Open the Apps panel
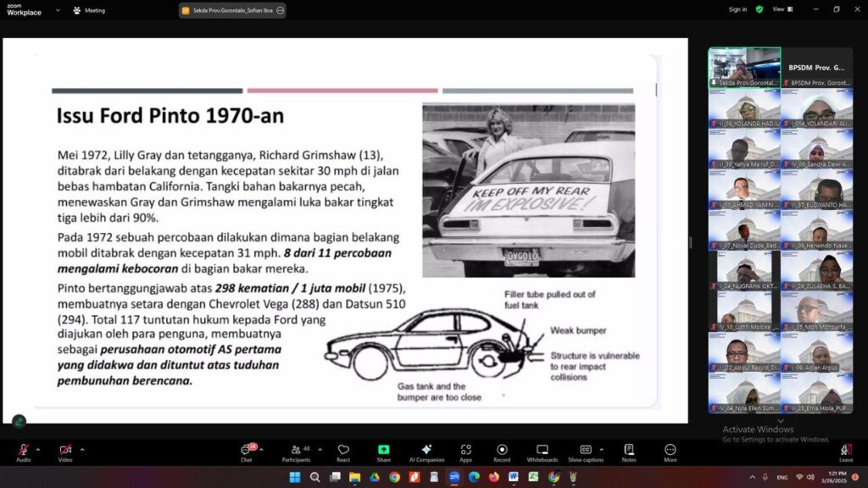Viewport: 868px width, 488px height. [x=465, y=450]
